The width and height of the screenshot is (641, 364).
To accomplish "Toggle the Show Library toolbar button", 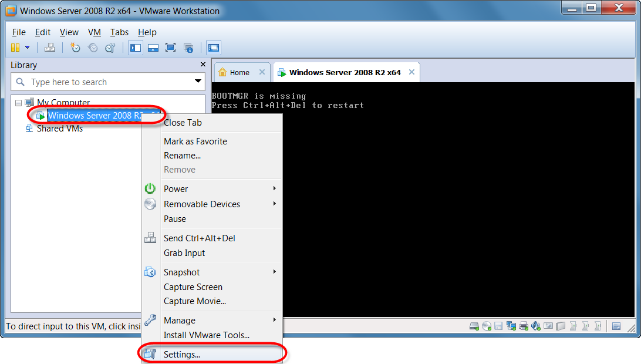I will [x=136, y=48].
